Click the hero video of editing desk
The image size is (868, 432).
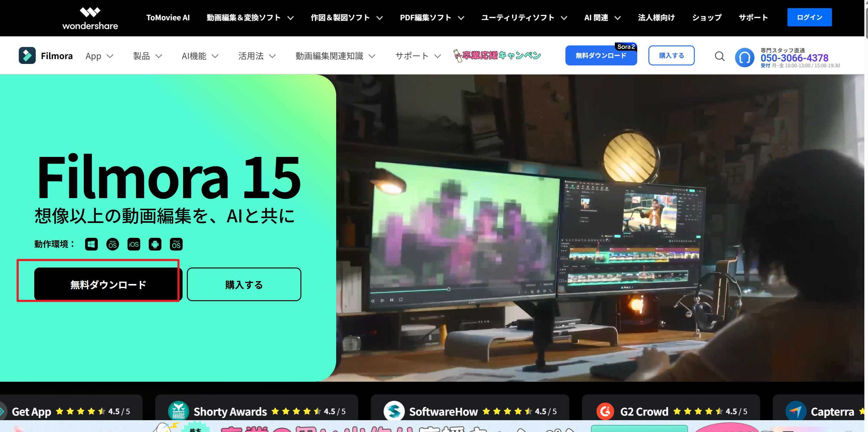point(600,228)
